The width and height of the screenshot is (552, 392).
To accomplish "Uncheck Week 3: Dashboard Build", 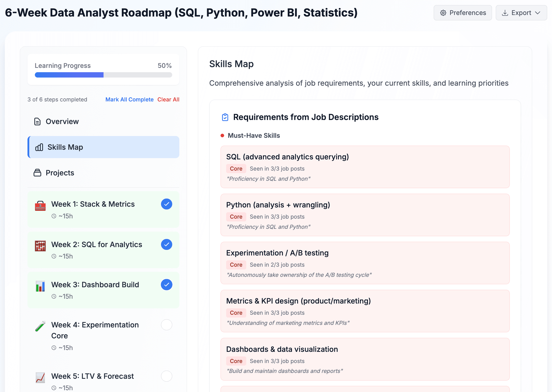I will (166, 285).
